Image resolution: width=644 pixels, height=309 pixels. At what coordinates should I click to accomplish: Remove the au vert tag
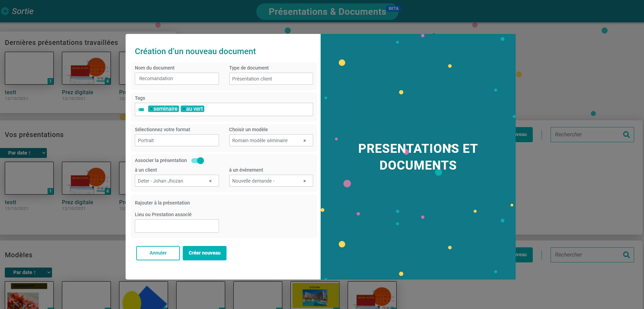(x=184, y=109)
